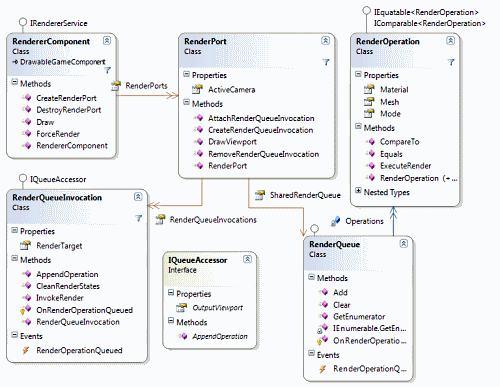Click the filter icon in RenderPort header
Screen dimensions: 500x387
pyautogui.click(x=326, y=62)
